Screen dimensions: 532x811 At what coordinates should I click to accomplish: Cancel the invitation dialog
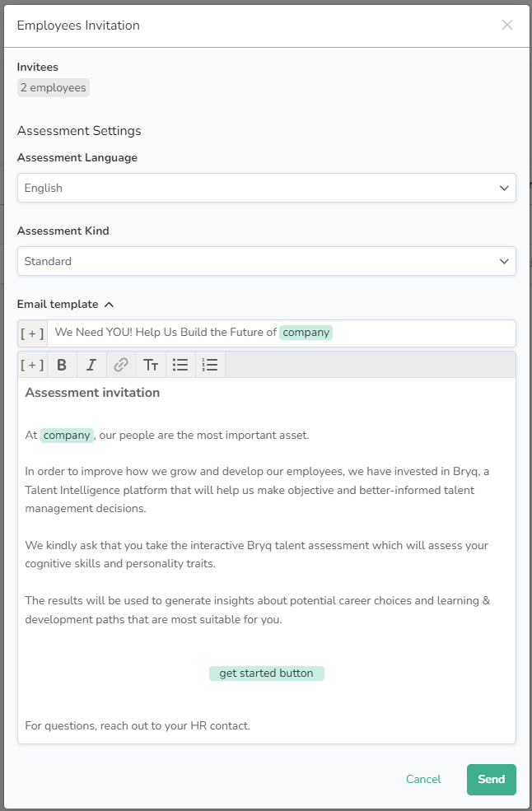423,780
